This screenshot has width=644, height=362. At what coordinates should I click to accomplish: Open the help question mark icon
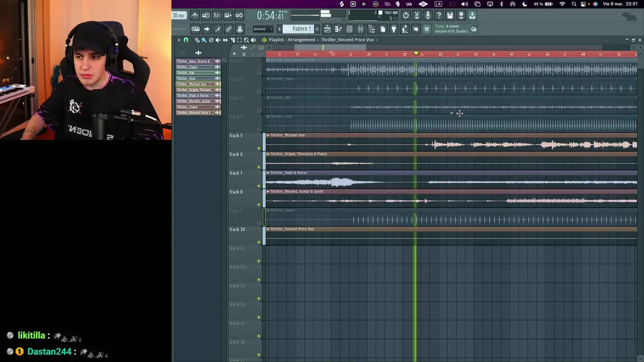(x=439, y=15)
